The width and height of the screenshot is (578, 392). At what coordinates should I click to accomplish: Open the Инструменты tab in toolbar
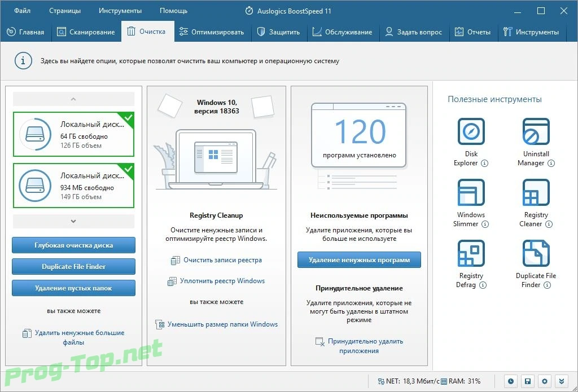click(531, 32)
